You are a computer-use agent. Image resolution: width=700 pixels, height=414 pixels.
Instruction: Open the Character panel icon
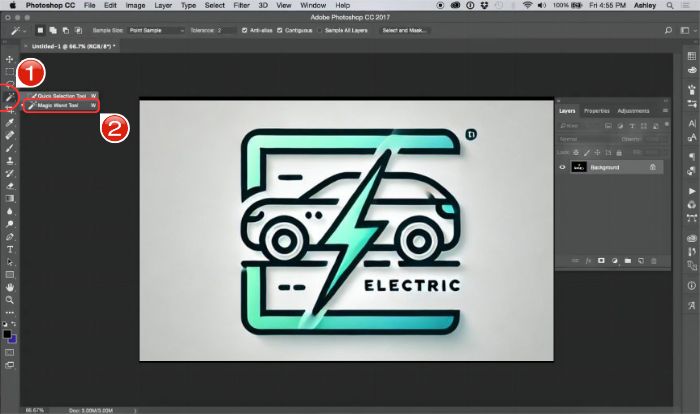(x=692, y=123)
